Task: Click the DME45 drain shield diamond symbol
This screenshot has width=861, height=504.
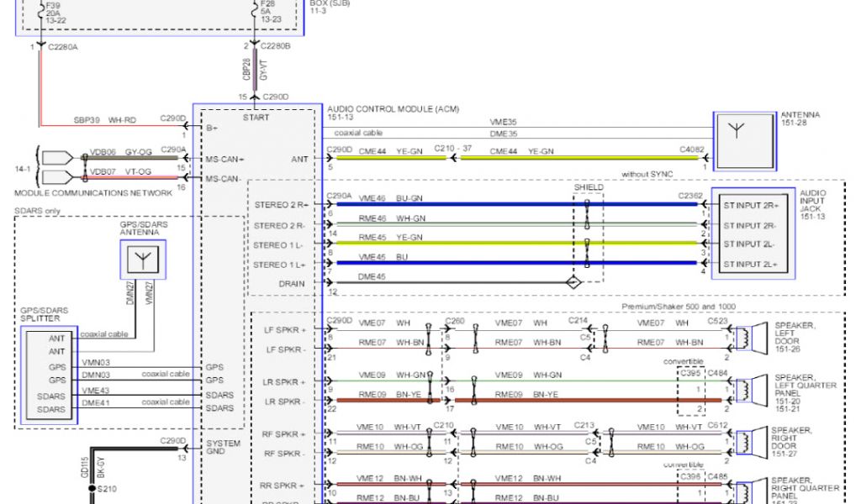Action: coord(573,284)
